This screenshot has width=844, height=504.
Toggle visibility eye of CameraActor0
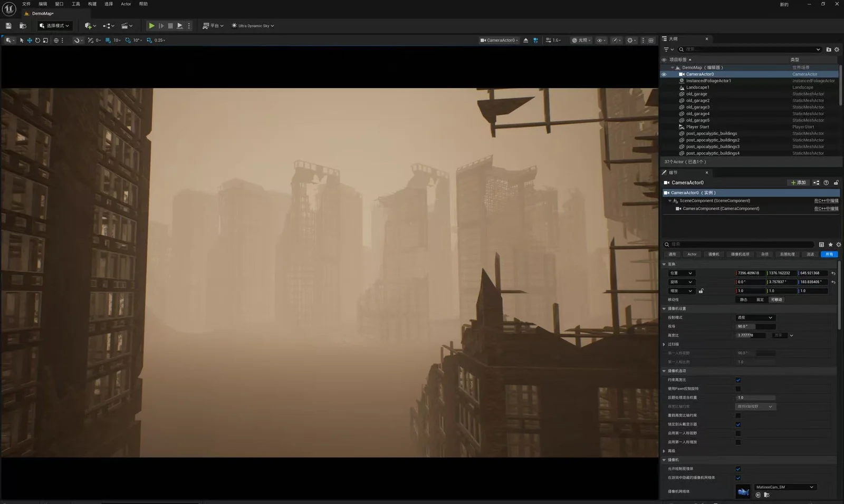pyautogui.click(x=664, y=74)
